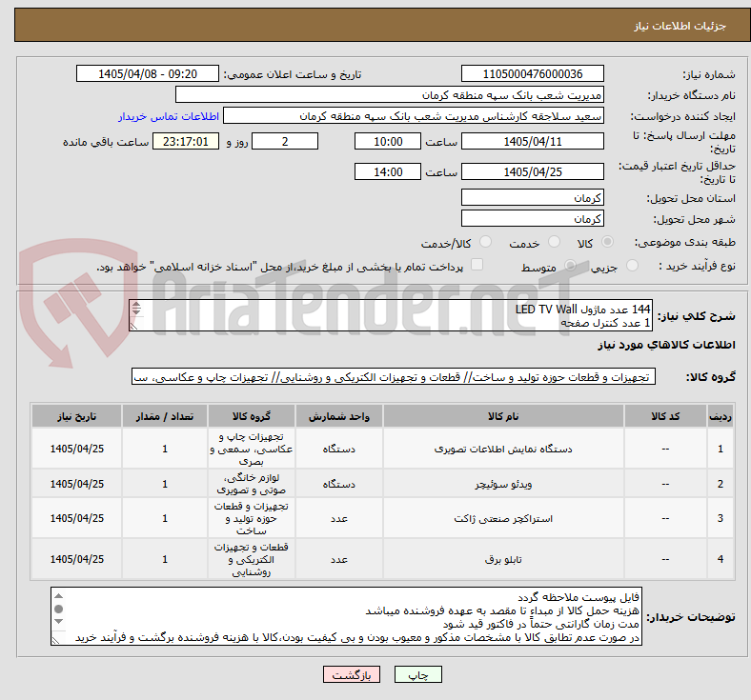Click group cell قطعات و تجهیزات الکتریکی و روشنایی
This screenshot has width=751, height=700.
pos(251,559)
